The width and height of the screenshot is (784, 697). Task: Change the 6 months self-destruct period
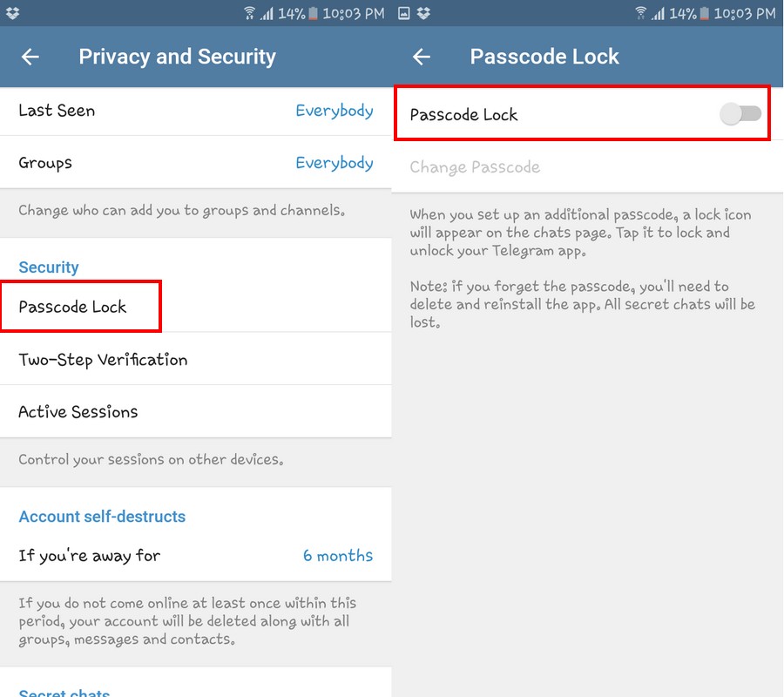[338, 556]
